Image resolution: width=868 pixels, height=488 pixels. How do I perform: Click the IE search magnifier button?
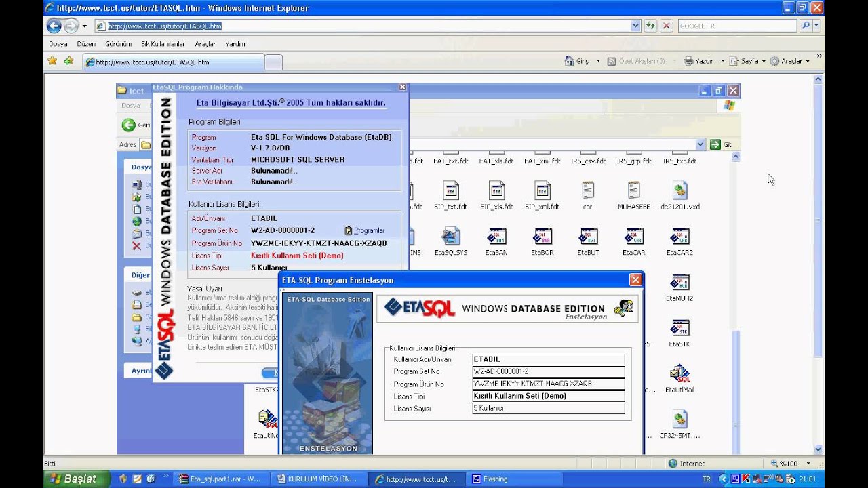805,26
